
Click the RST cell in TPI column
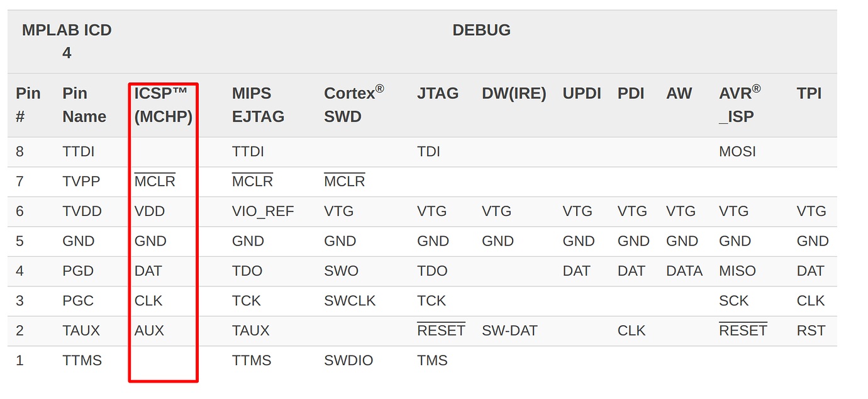click(810, 331)
